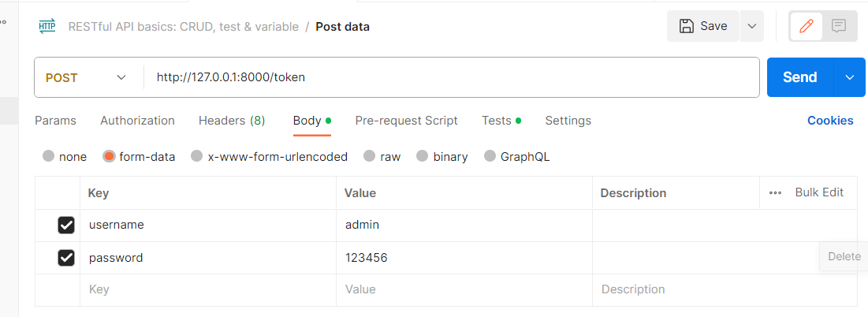This screenshot has width=868, height=317.
Task: Select the x-www-form-urlencoded radio button
Action: (197, 157)
